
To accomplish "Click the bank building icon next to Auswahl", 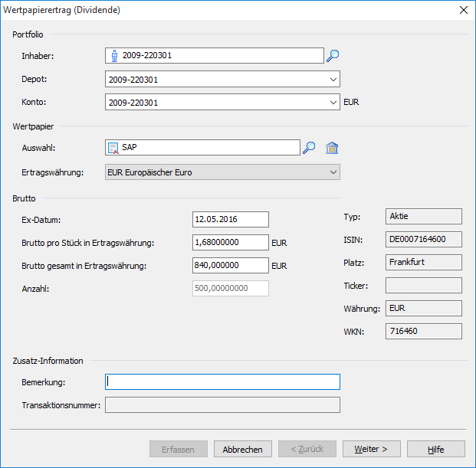I will coord(332,148).
